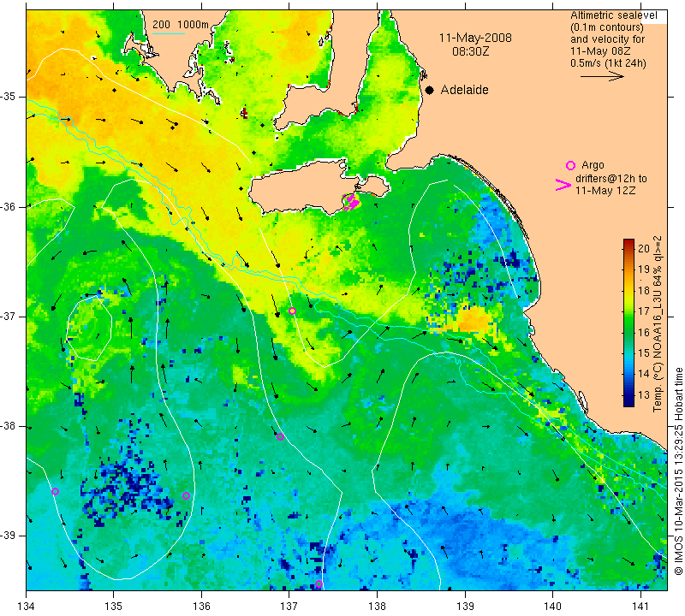685x616 pixels.
Task: Click the magenta Argo legend circle
Action: (570, 165)
